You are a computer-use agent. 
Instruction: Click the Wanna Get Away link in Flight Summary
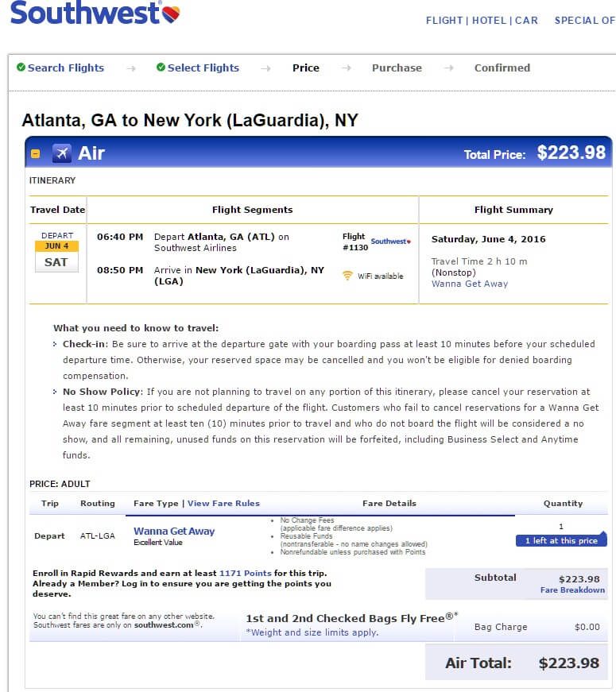[470, 284]
